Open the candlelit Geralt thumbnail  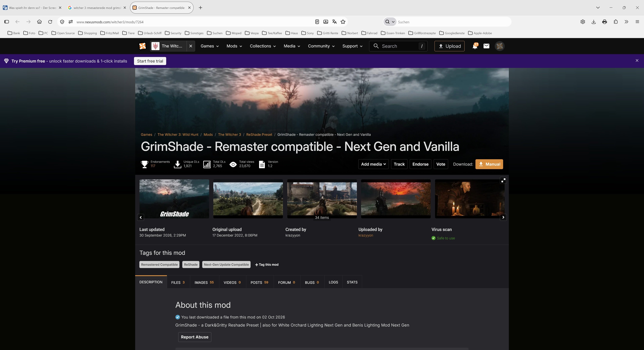(470, 199)
